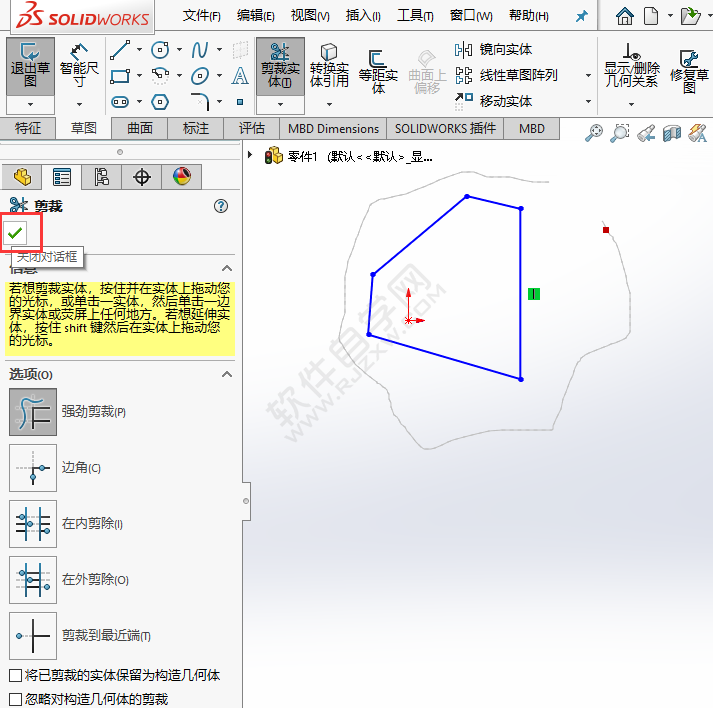
Task: Click Linear Sketch Pattern (线性草图阵列)
Action: (x=507, y=75)
